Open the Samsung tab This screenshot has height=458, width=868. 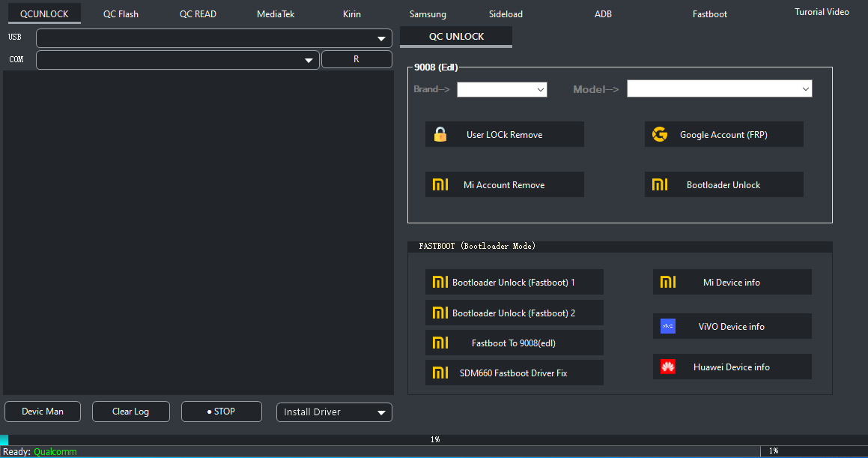428,13
